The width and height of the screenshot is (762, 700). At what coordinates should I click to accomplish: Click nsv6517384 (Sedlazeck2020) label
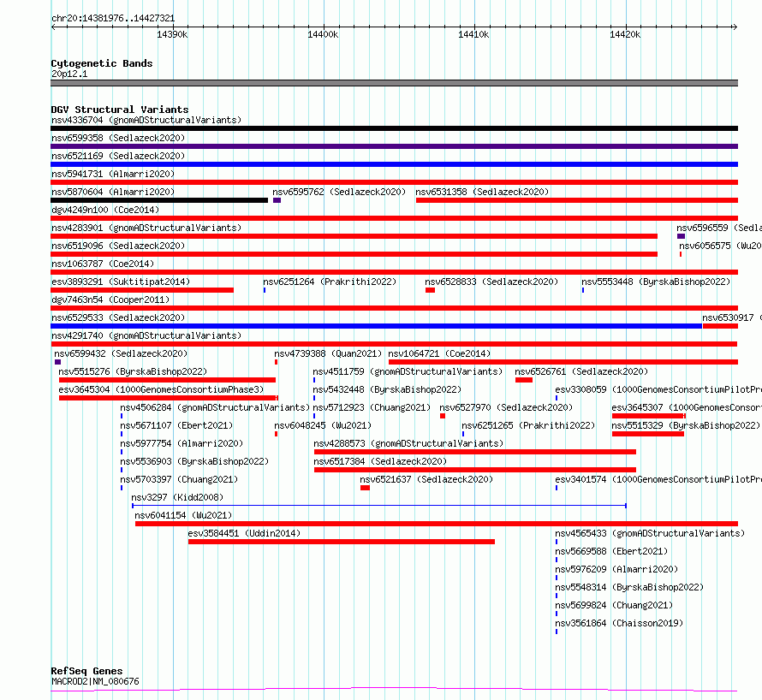tap(380, 461)
